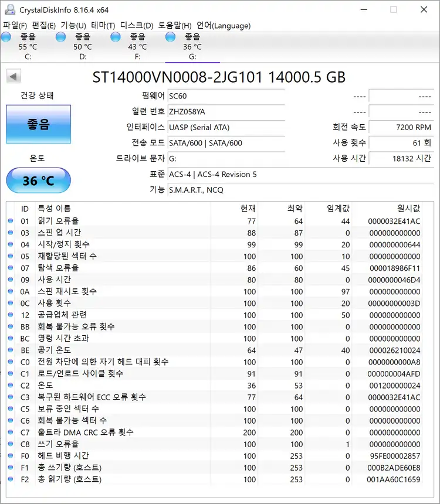Click the blue status orb for drive G:
The image size is (440, 504).
[170, 37]
